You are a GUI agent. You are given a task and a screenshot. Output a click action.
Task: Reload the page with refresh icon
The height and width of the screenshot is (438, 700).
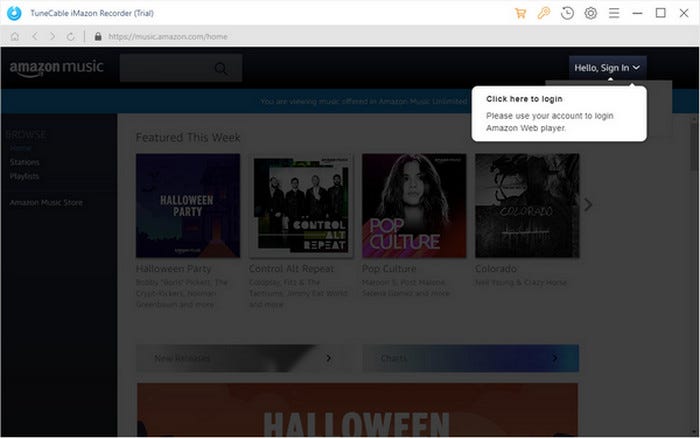coord(71,37)
